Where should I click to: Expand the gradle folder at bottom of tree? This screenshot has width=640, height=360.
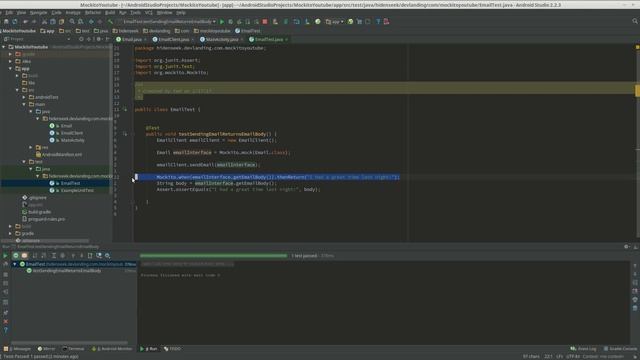pos(11,233)
